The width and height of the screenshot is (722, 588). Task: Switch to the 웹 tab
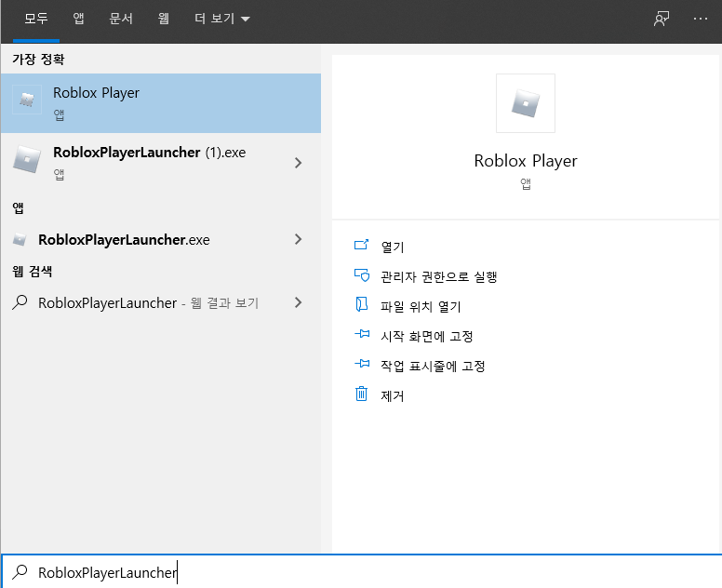pos(164,19)
